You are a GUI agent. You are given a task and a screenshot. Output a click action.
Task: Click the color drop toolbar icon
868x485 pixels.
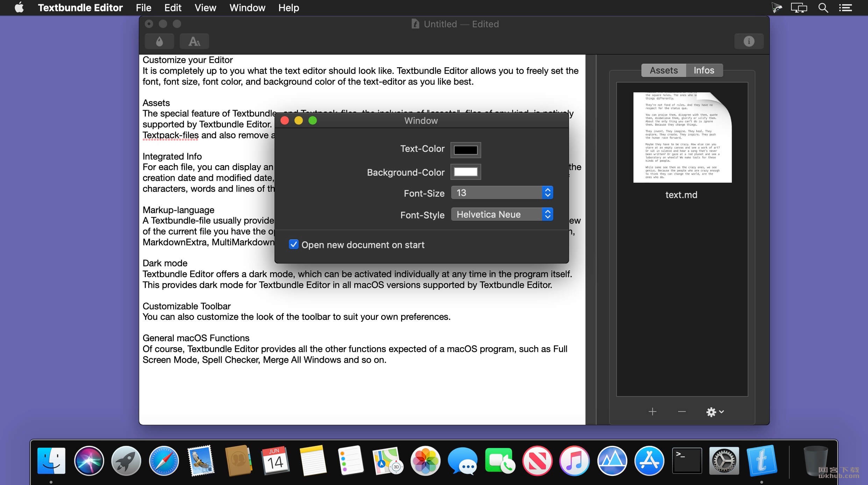159,41
